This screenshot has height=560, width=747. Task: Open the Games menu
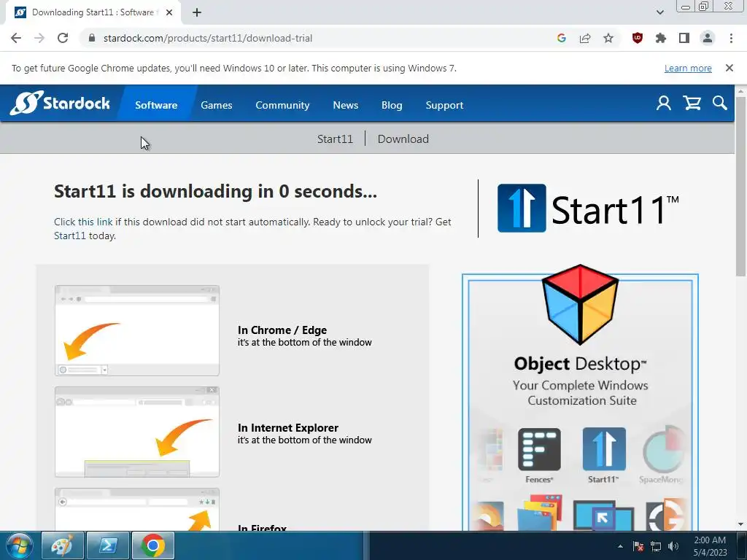[x=216, y=105]
